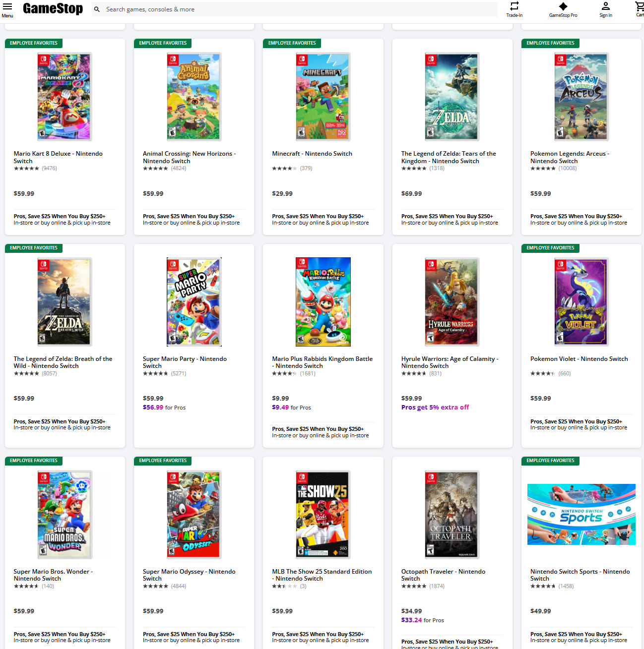This screenshot has height=649, width=644.
Task: Click the Sign In person icon
Action: point(605,6)
